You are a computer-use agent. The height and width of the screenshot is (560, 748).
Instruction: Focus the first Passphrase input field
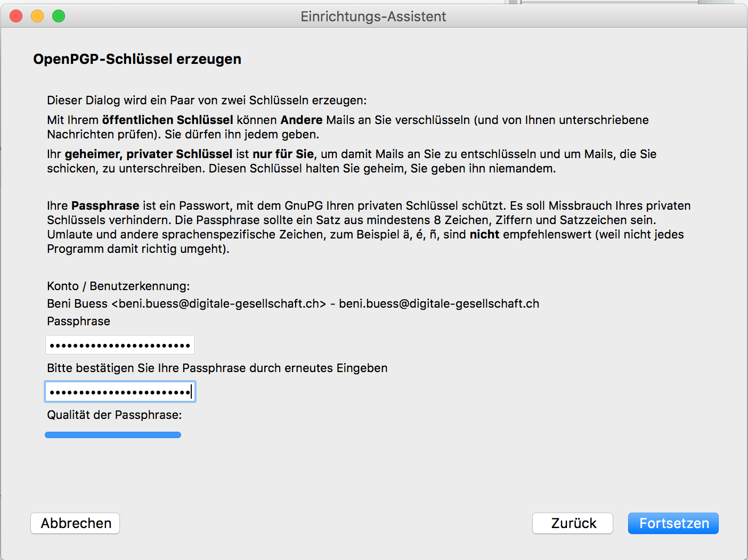pos(120,345)
